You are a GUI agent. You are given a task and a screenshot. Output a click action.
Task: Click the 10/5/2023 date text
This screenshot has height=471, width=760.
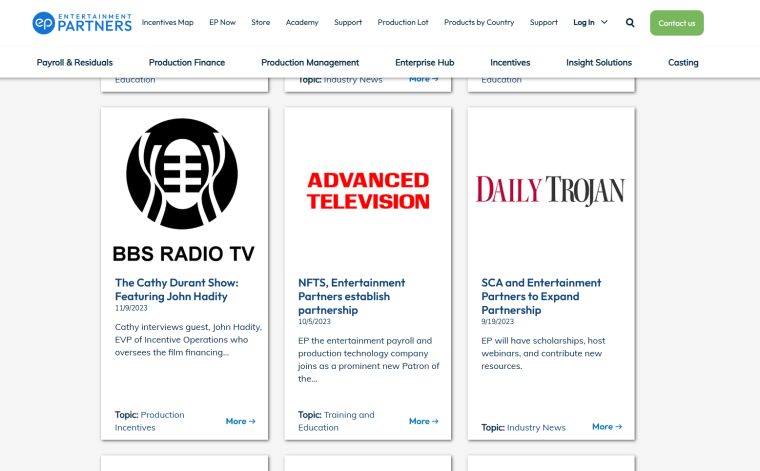314,322
